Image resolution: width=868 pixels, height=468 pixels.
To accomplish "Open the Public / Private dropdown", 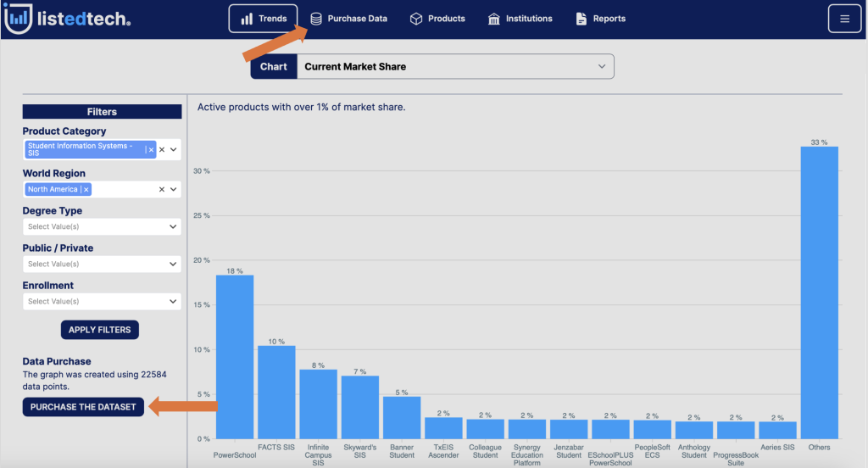I will 102,265.
